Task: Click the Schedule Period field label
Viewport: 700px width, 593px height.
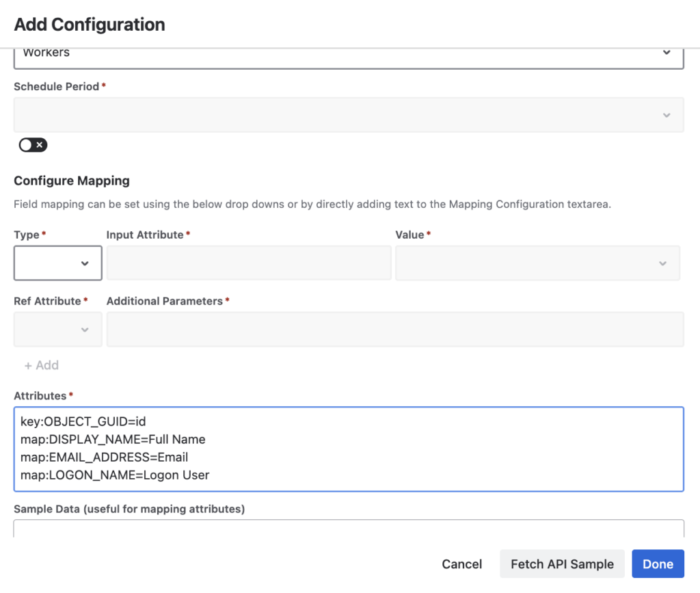Action: [57, 87]
